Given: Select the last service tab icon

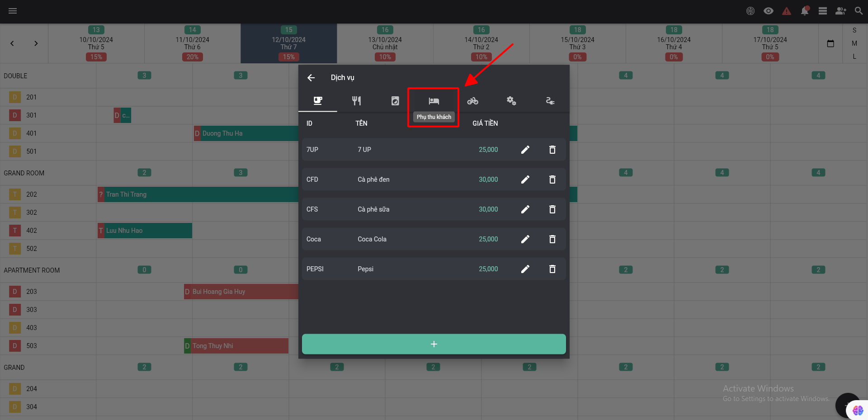Looking at the screenshot, I should tap(550, 100).
